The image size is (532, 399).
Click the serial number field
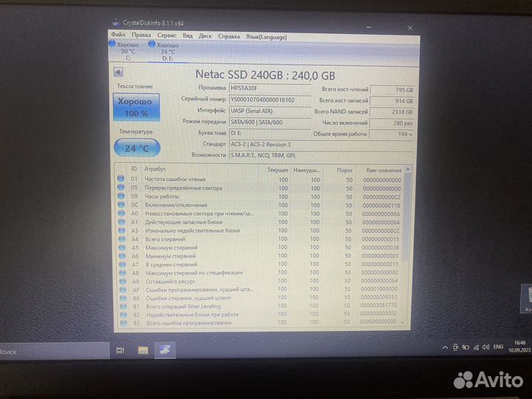(270, 100)
